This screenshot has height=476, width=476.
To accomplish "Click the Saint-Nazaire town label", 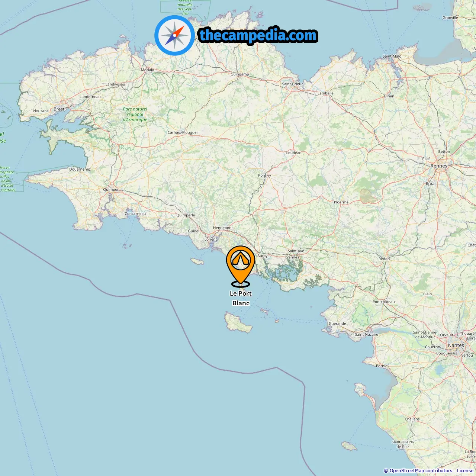I will [x=366, y=335].
